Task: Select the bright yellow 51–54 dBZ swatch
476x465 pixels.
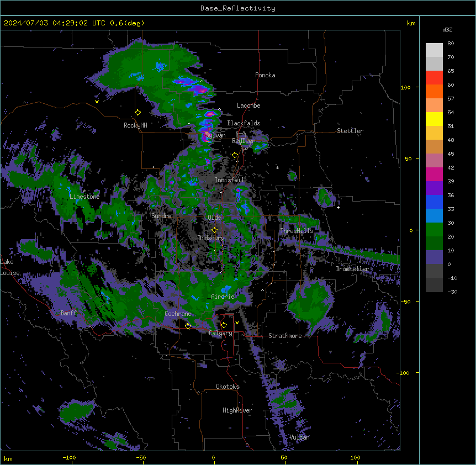Action: click(434, 119)
